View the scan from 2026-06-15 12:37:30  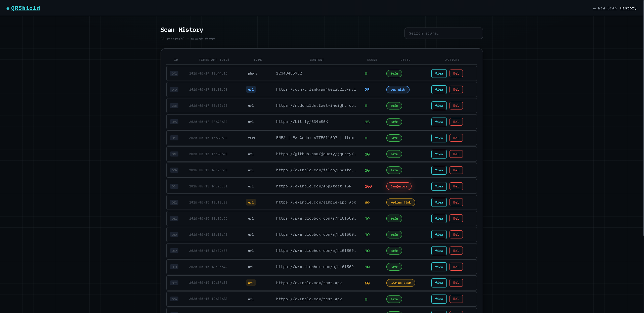[x=439, y=283]
